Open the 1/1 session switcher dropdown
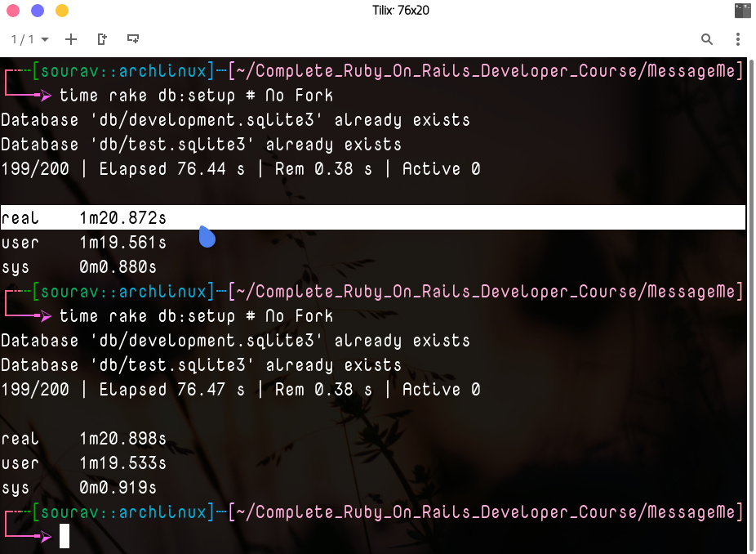This screenshot has width=756, height=554. (x=29, y=39)
